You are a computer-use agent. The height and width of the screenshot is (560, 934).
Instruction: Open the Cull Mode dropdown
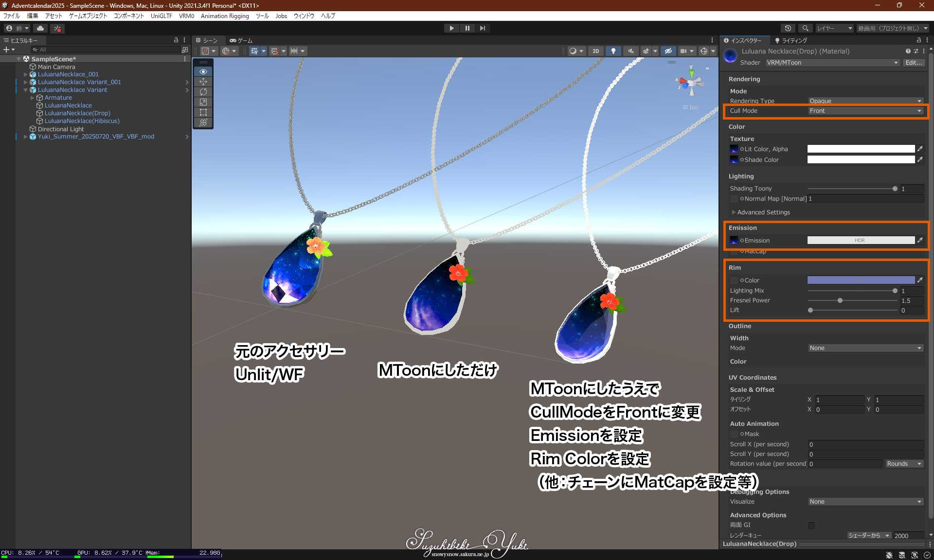click(x=865, y=111)
